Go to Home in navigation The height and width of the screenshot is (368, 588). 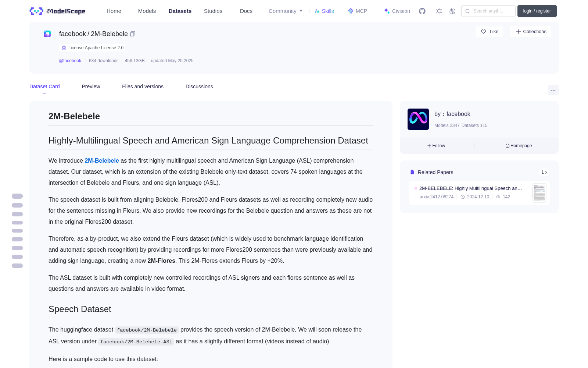[114, 11]
